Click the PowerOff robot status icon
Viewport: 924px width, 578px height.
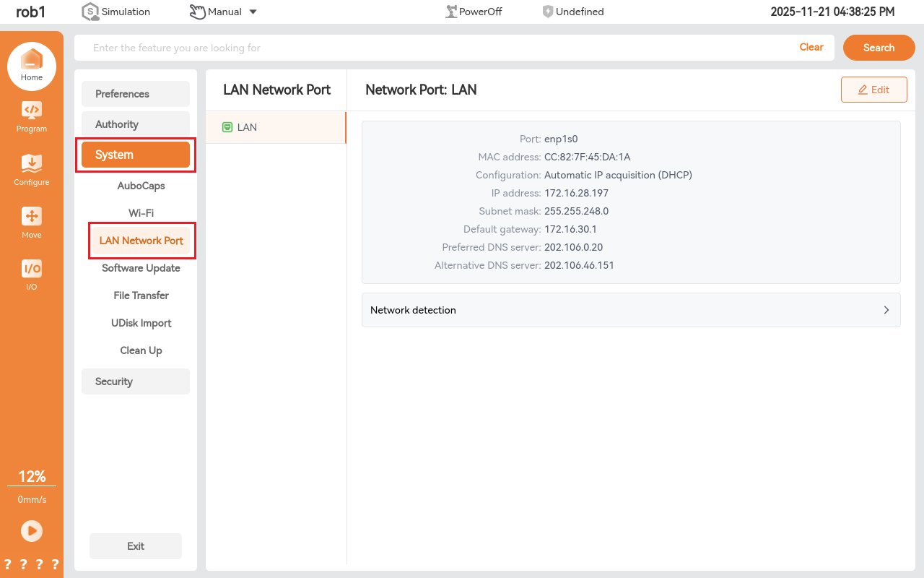[452, 12]
